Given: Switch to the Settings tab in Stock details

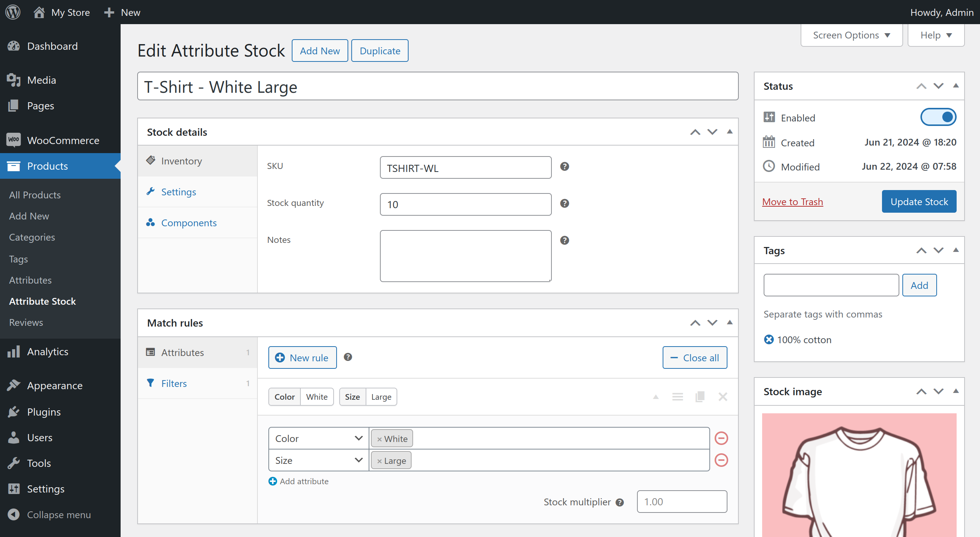Looking at the screenshot, I should pos(178,192).
